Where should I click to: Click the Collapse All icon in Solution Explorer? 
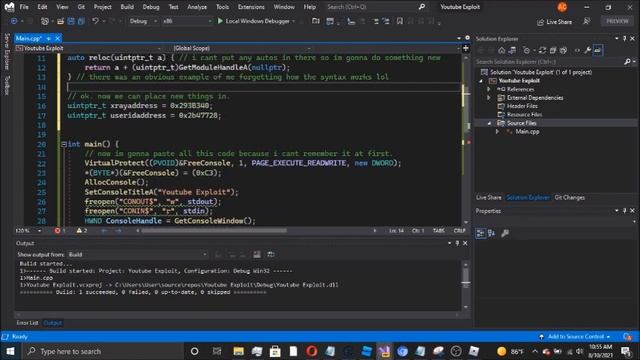553,50
